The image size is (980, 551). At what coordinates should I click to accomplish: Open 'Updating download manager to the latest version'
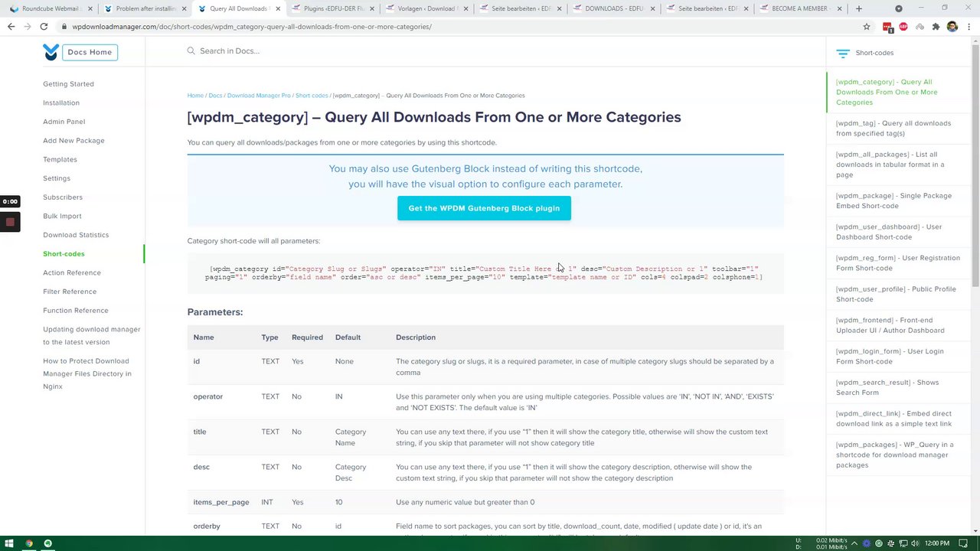92,335
